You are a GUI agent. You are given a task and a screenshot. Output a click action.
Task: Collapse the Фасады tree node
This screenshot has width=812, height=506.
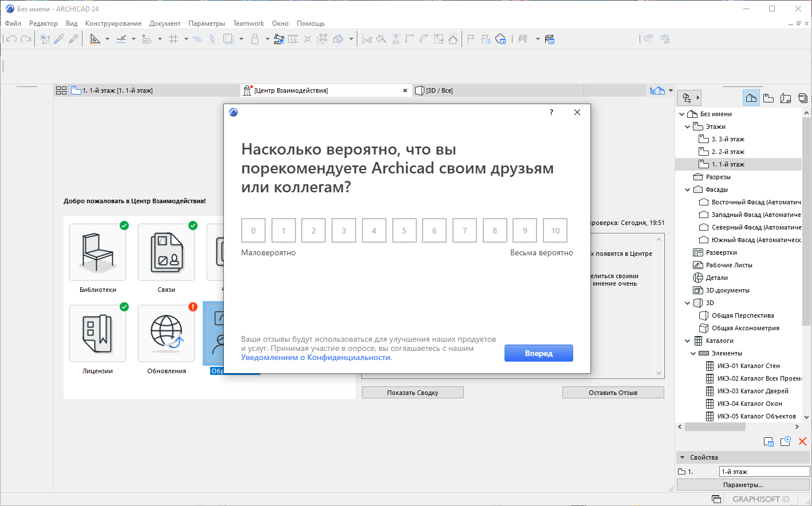pos(688,189)
